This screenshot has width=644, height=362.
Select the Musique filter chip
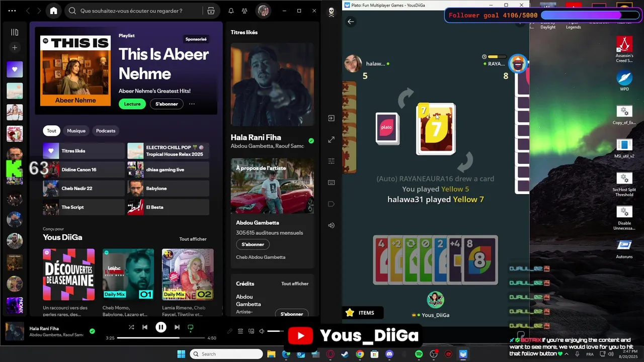pos(76,131)
